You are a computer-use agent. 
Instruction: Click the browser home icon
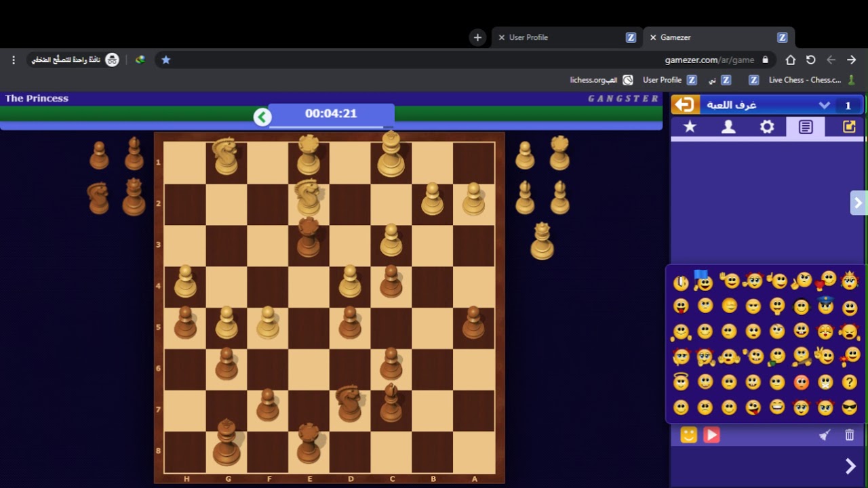pos(791,60)
